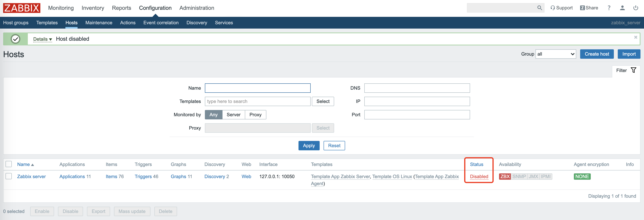Screen dimensions: 644x220
Task: Open the Share link
Action: coord(589,8)
